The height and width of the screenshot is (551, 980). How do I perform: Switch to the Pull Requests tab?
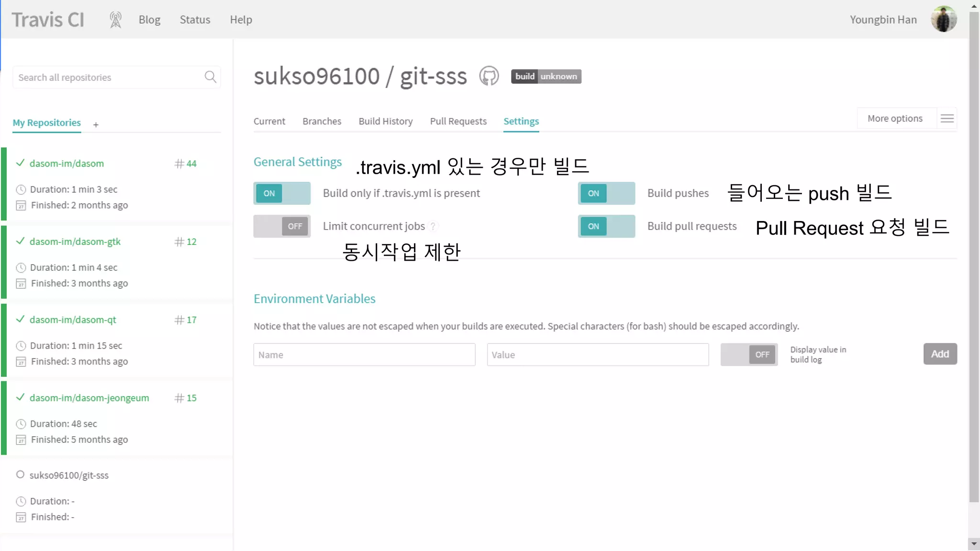458,121
